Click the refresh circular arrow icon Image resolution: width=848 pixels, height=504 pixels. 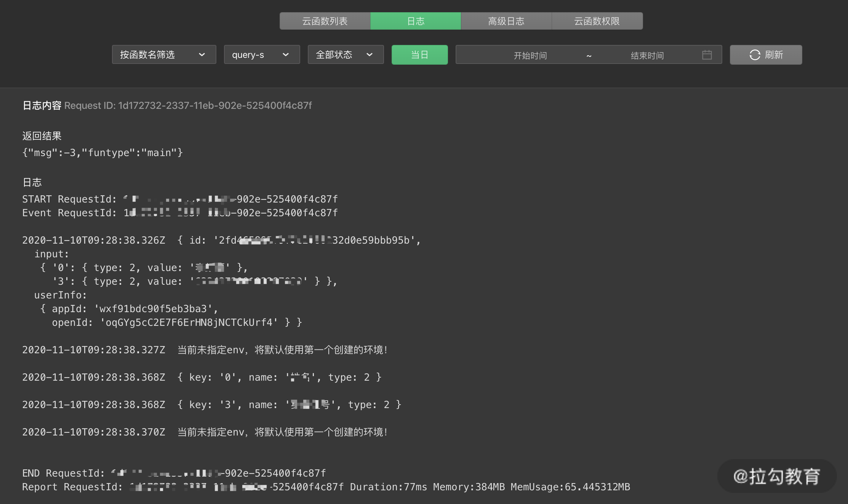pos(755,55)
